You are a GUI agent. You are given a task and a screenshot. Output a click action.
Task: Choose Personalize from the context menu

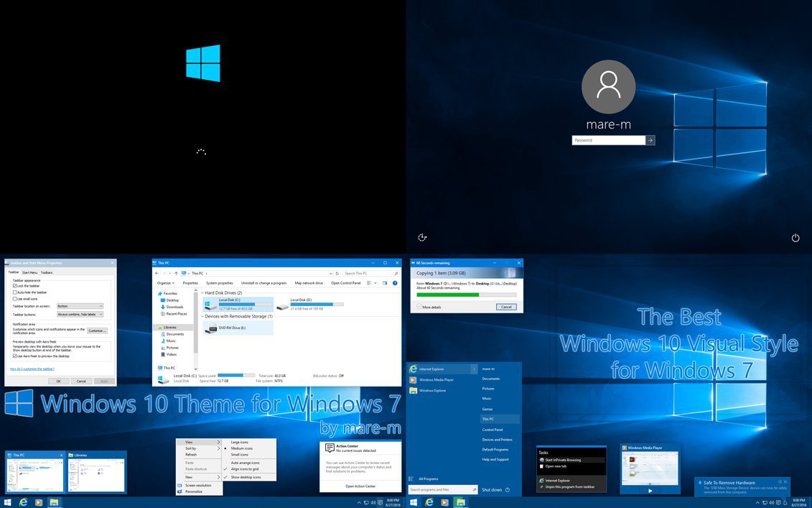pos(195,491)
